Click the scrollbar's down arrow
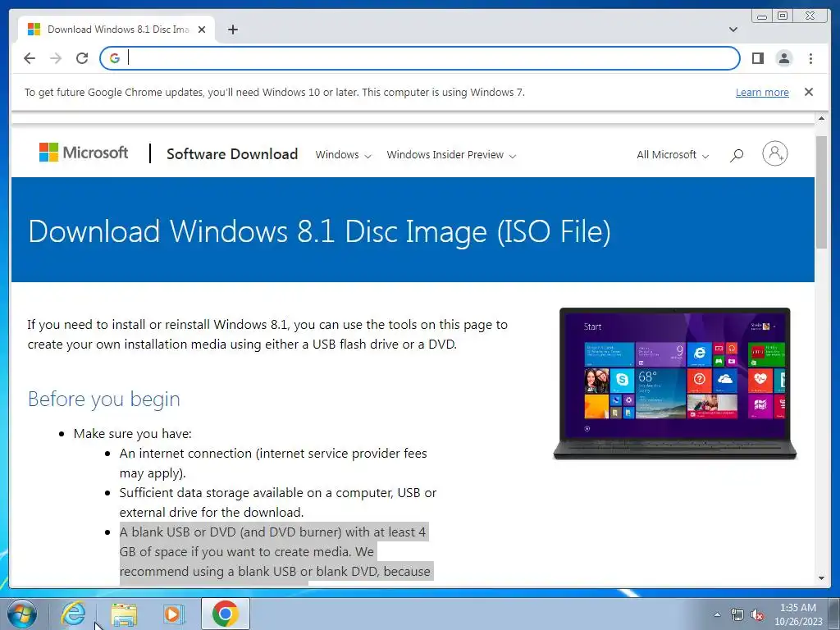 [x=821, y=578]
